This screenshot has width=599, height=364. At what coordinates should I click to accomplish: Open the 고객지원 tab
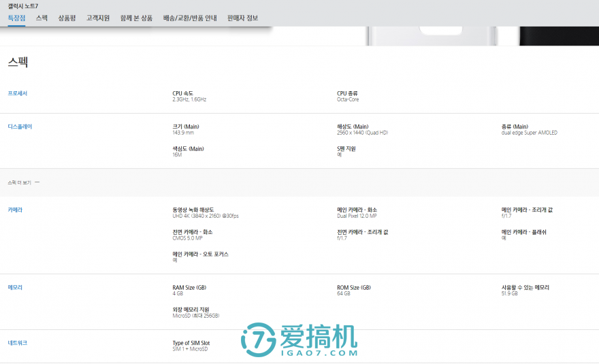(x=98, y=18)
